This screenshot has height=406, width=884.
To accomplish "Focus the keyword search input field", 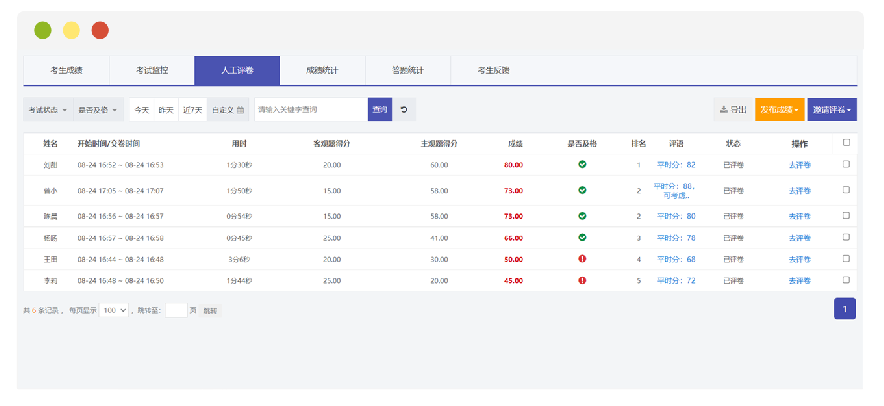I will point(310,109).
